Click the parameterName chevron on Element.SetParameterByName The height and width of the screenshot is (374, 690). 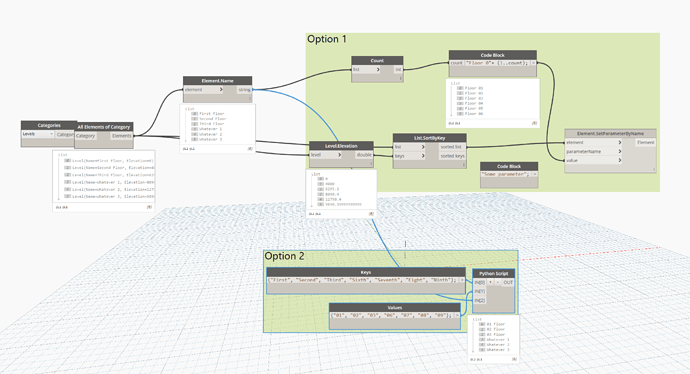pos(620,151)
